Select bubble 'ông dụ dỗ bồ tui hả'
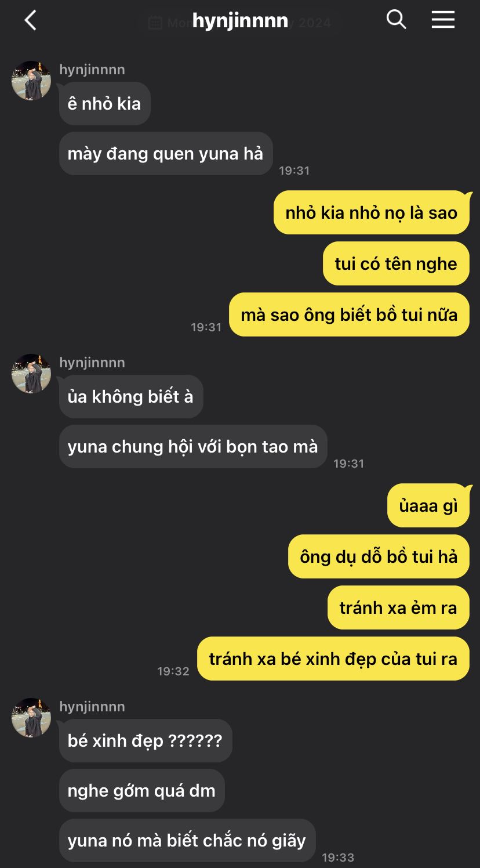This screenshot has width=480, height=868. point(379,557)
